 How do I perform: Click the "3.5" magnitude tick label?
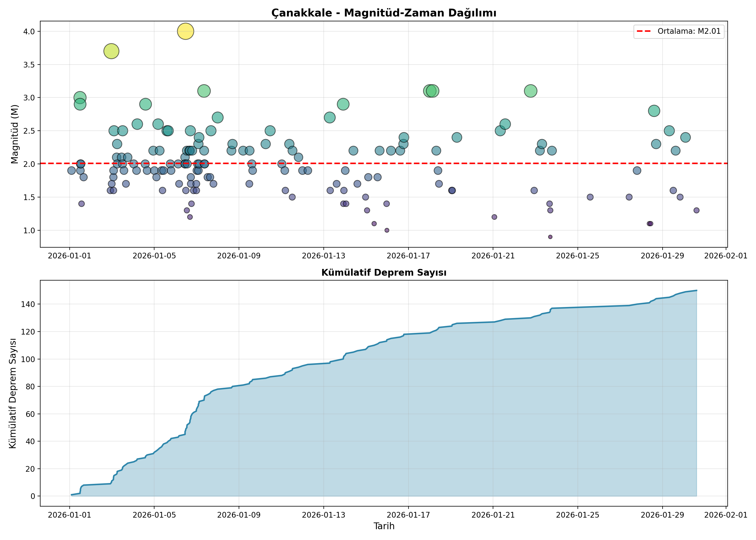(29, 65)
